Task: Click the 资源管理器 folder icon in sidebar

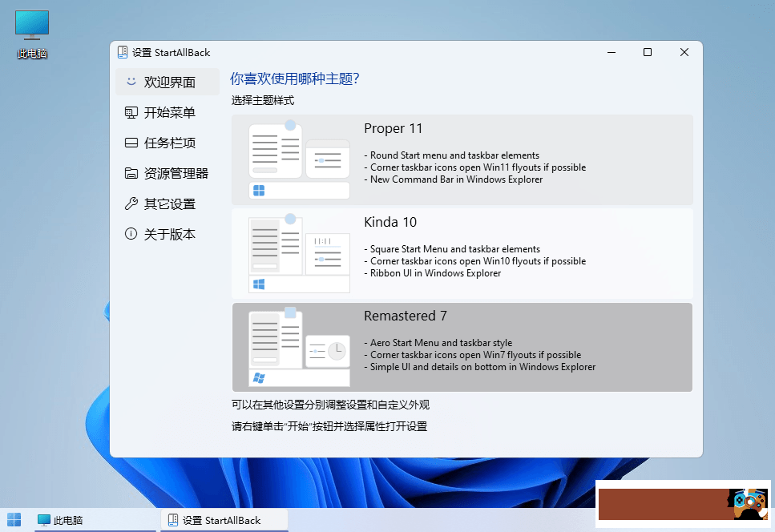Action: tap(131, 173)
